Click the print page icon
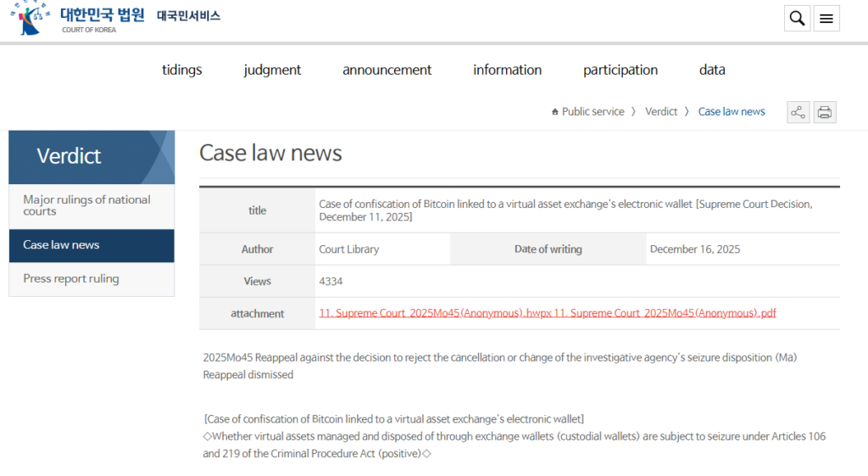The height and width of the screenshot is (476, 868). tap(825, 112)
